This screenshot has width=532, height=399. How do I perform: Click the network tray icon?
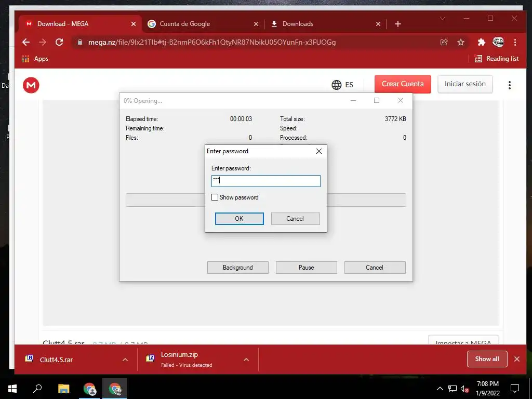tap(453, 389)
